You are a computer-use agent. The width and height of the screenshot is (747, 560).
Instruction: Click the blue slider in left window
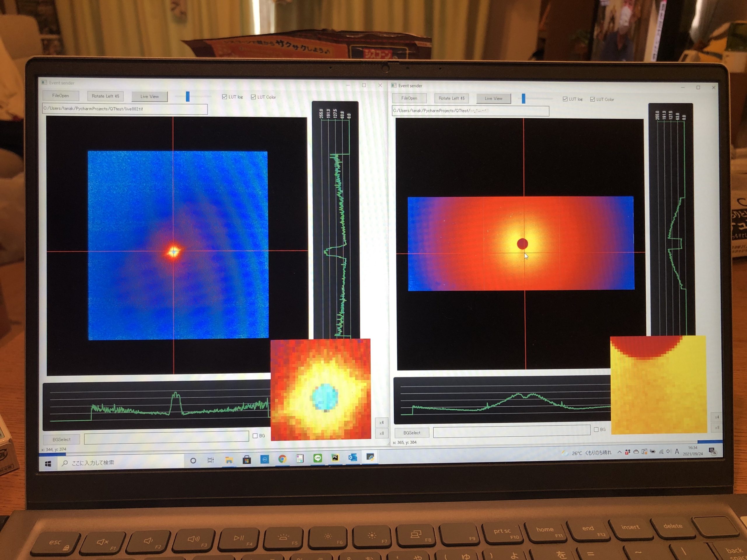(x=188, y=97)
